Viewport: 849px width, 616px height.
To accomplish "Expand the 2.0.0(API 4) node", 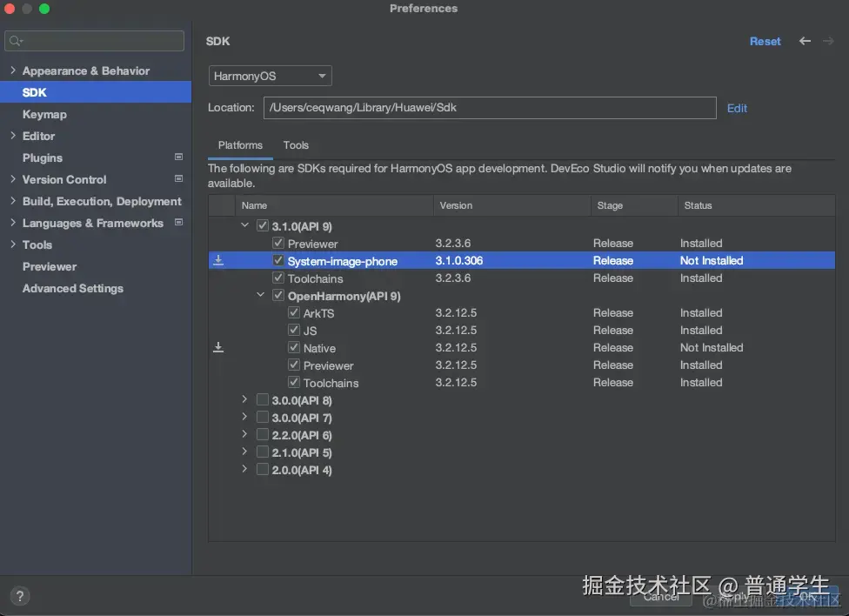I will pos(244,469).
